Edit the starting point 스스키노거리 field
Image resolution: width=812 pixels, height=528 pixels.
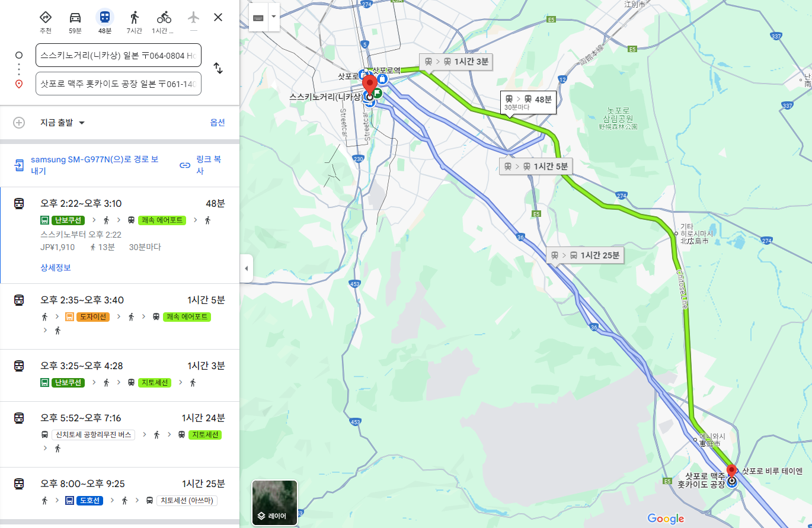119,55
